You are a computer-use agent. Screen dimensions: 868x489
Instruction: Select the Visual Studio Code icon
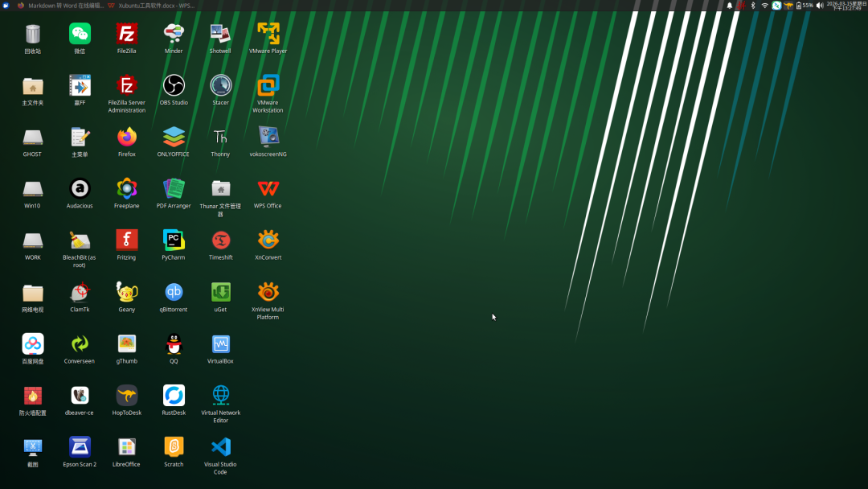220,456
